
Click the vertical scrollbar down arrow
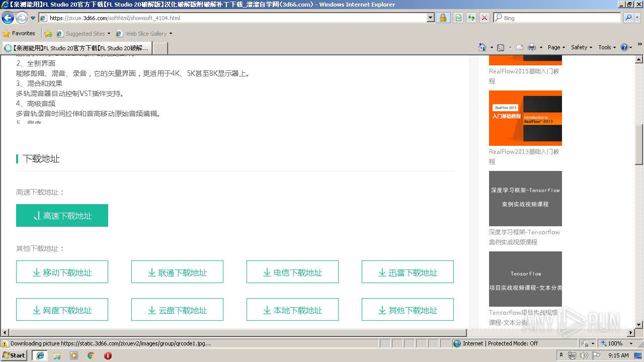[639, 325]
